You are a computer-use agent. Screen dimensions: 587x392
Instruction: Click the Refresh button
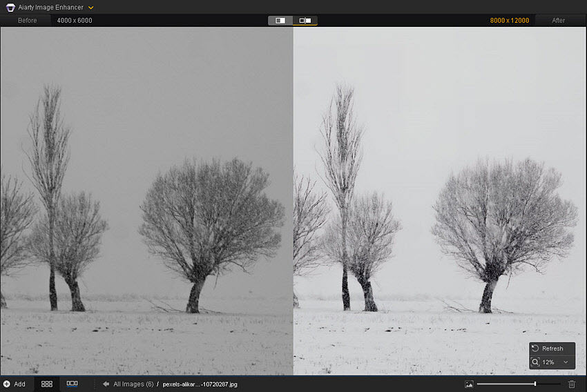552,349
